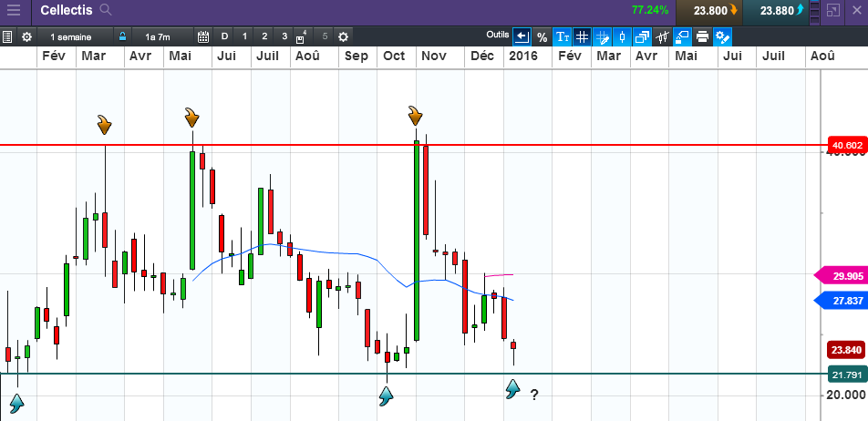Click the Cellectis instrument title
This screenshot has width=868, height=421.
tap(67, 10)
